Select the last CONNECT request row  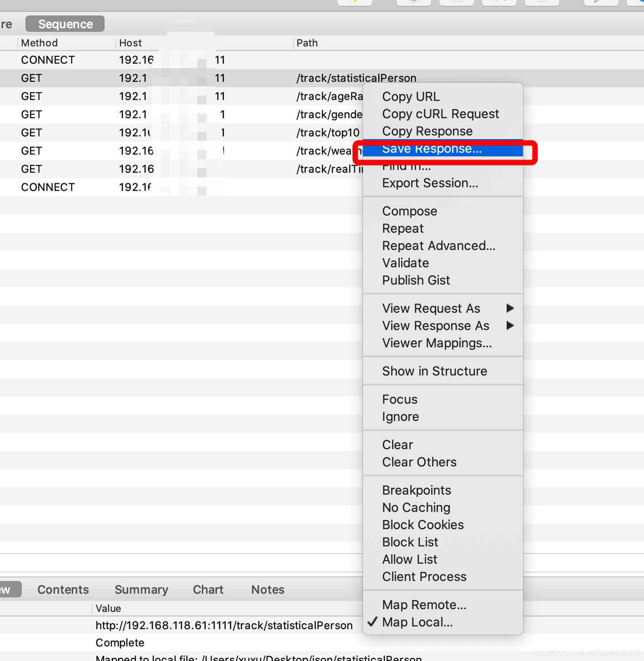click(182, 187)
